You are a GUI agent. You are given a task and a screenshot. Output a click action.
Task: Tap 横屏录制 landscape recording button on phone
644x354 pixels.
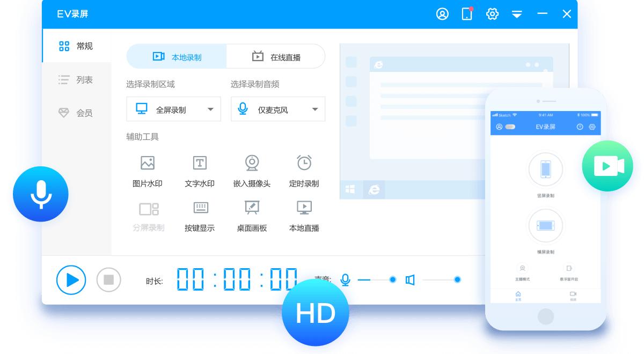[546, 226]
